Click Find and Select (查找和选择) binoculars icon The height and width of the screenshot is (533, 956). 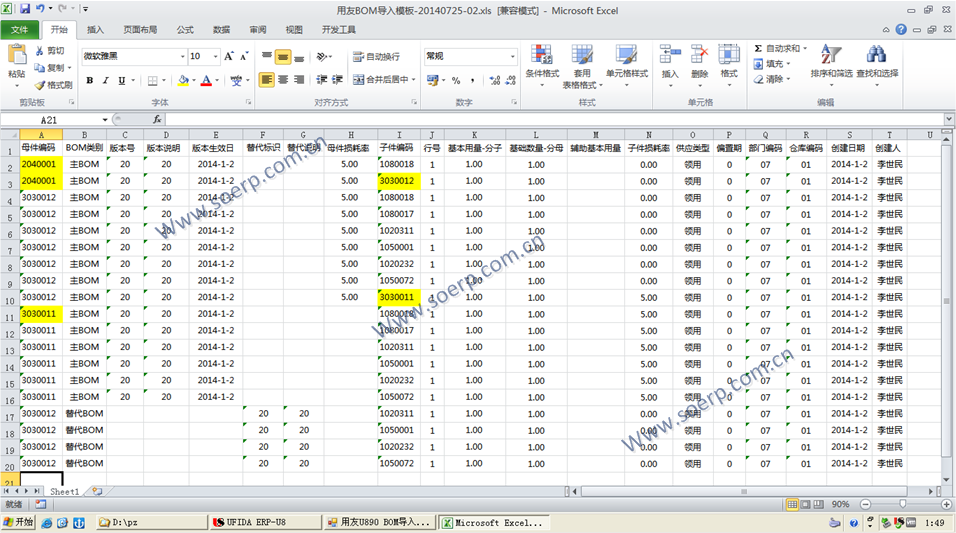click(x=877, y=55)
